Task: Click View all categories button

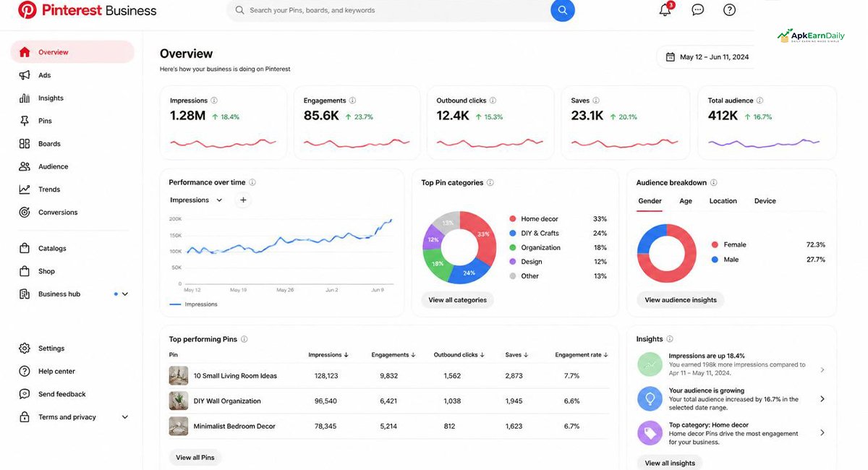Action: [457, 300]
